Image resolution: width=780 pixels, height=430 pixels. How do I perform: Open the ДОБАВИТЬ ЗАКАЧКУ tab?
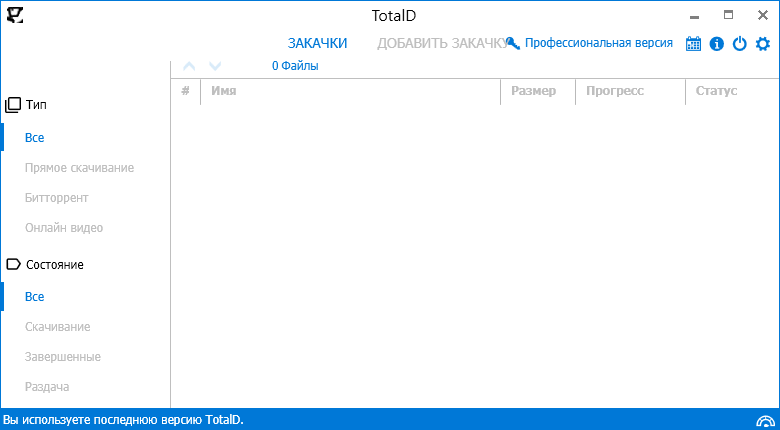click(441, 43)
